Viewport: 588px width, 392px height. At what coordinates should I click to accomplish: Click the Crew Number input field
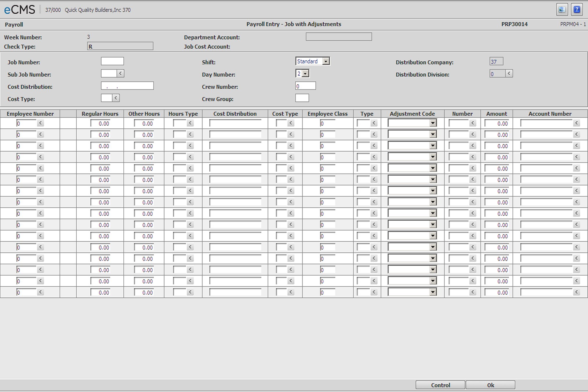pos(305,86)
